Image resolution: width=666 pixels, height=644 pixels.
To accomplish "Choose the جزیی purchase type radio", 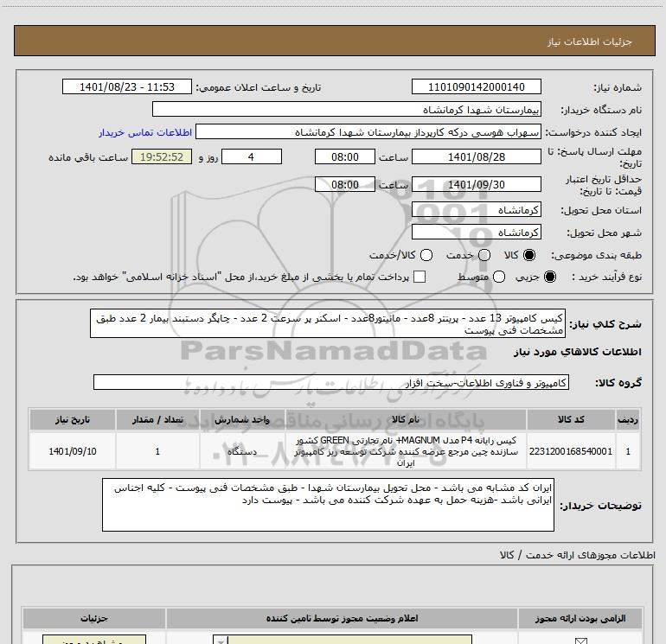I will (x=549, y=277).
